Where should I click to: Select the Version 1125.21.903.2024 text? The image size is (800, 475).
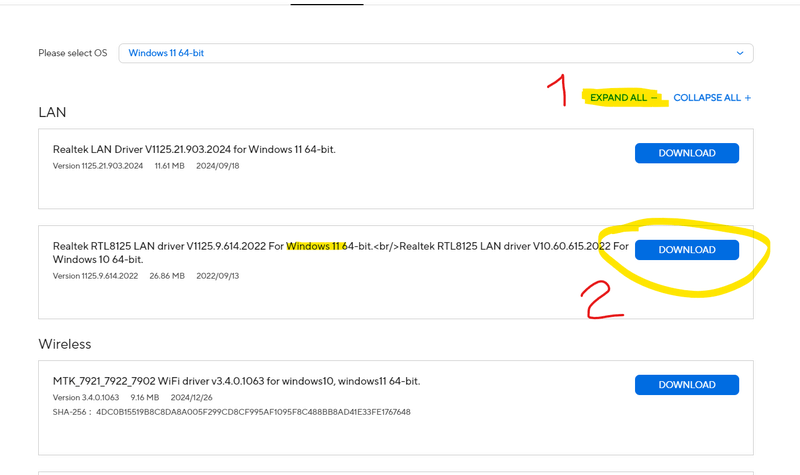[97, 166]
